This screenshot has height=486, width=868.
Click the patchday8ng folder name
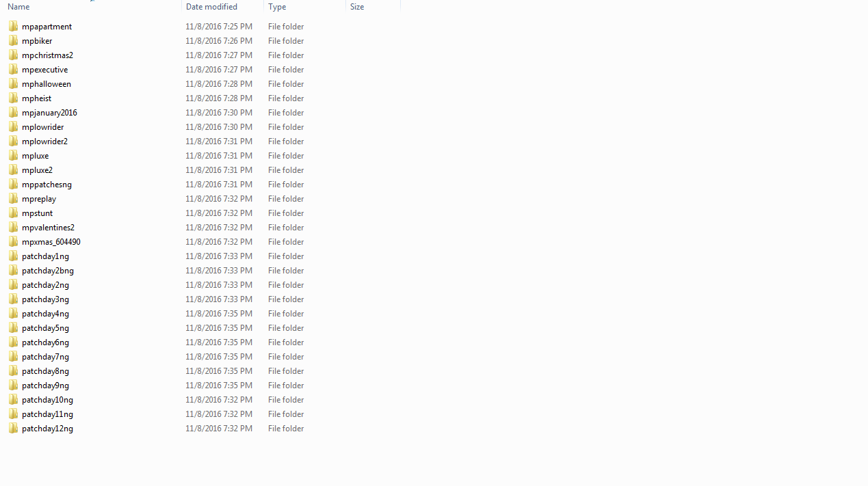[x=45, y=371]
